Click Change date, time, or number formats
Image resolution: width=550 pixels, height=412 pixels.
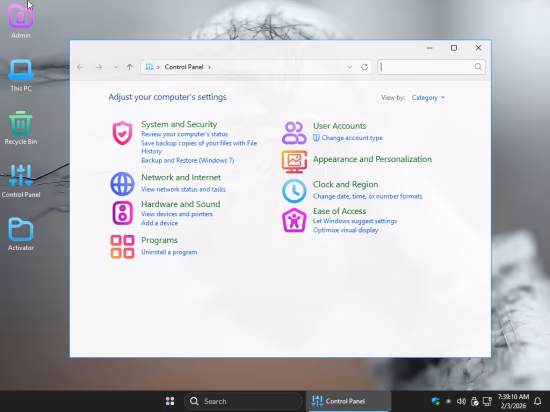[x=368, y=196]
